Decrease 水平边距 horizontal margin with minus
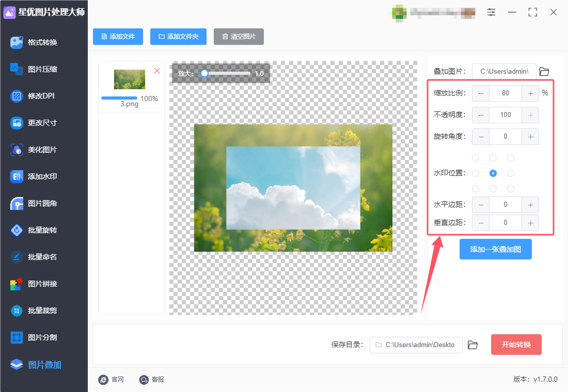Viewport: 568px width, 392px height. (481, 205)
